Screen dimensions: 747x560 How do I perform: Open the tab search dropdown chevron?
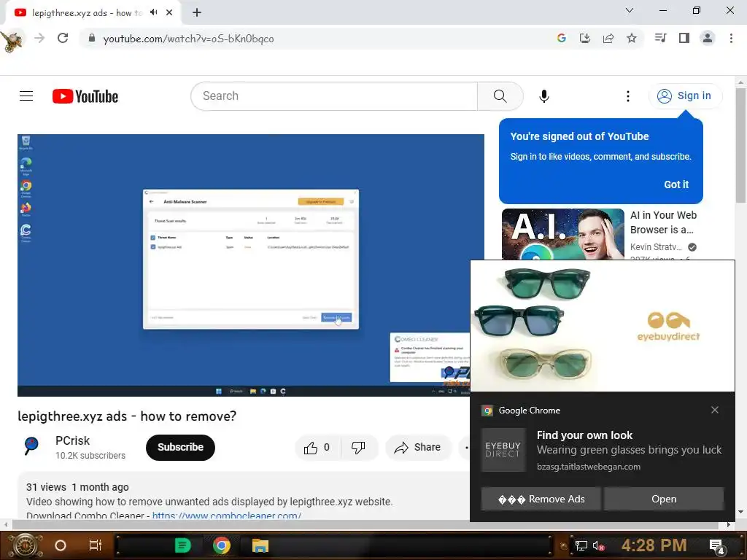(630, 10)
